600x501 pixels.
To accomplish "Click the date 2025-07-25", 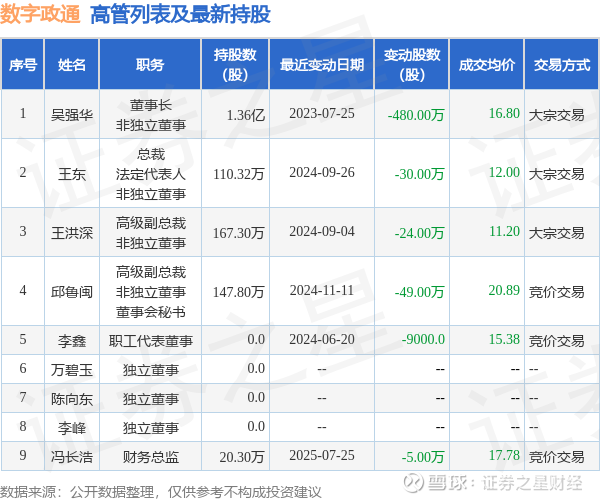I will click(x=322, y=455).
